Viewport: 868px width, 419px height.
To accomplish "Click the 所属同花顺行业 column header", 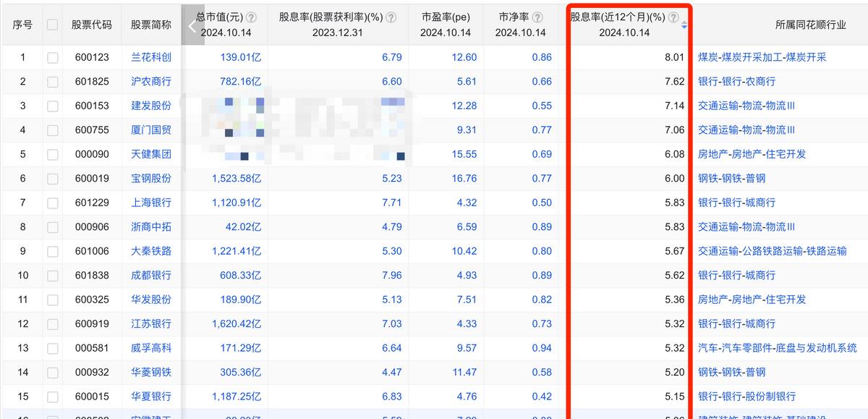I will [x=810, y=25].
